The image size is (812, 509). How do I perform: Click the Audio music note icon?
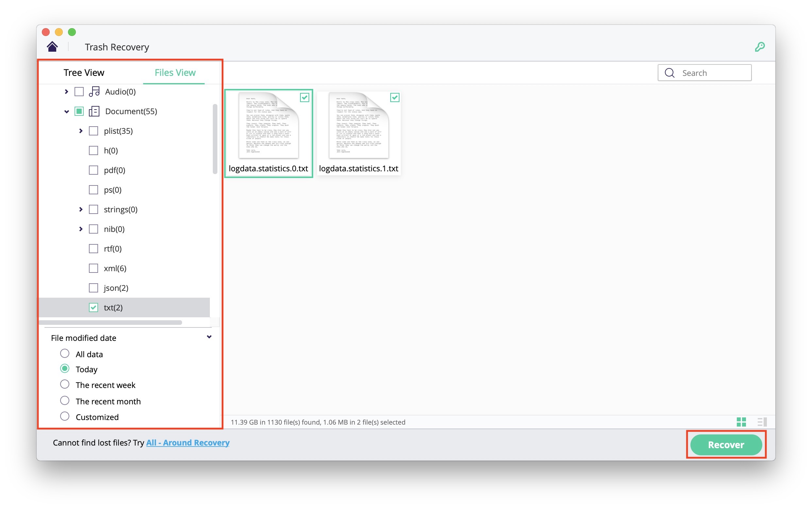coord(94,92)
